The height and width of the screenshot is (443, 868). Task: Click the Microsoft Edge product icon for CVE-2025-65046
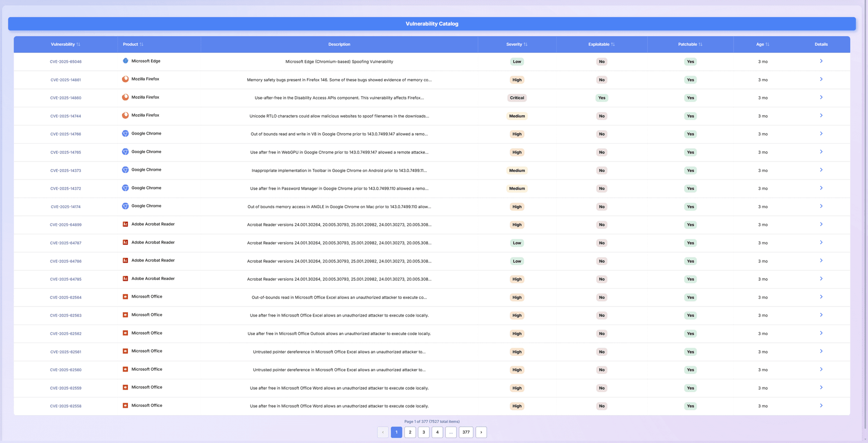pos(125,61)
